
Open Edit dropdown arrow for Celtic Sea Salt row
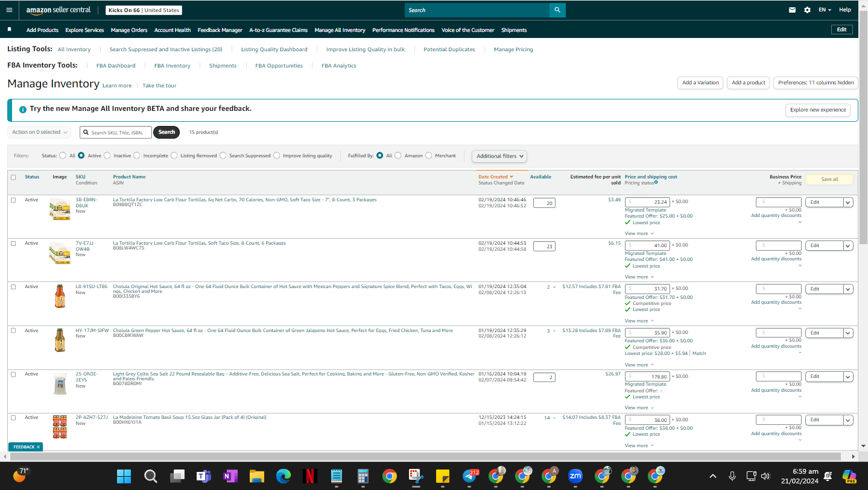848,377
